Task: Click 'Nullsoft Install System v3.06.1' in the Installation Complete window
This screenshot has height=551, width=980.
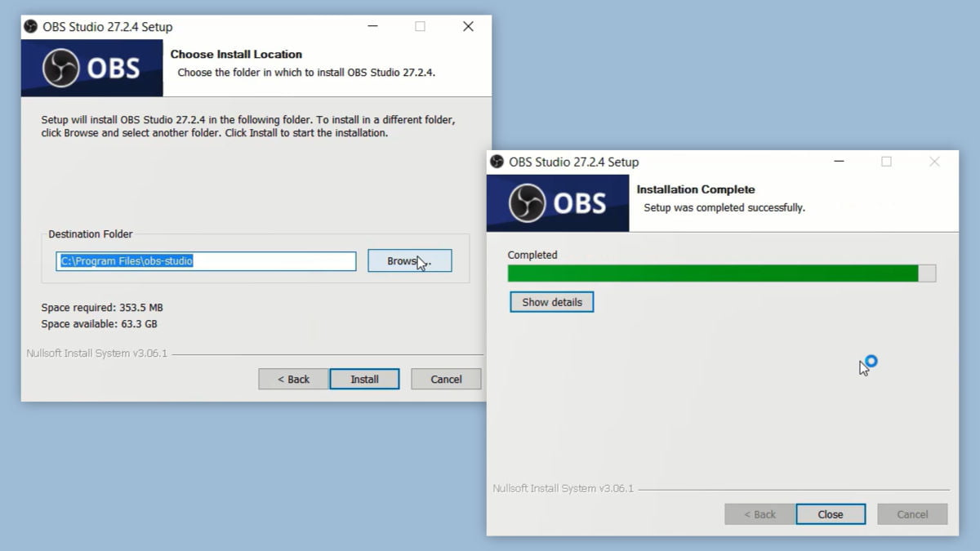Action: pyautogui.click(x=563, y=489)
